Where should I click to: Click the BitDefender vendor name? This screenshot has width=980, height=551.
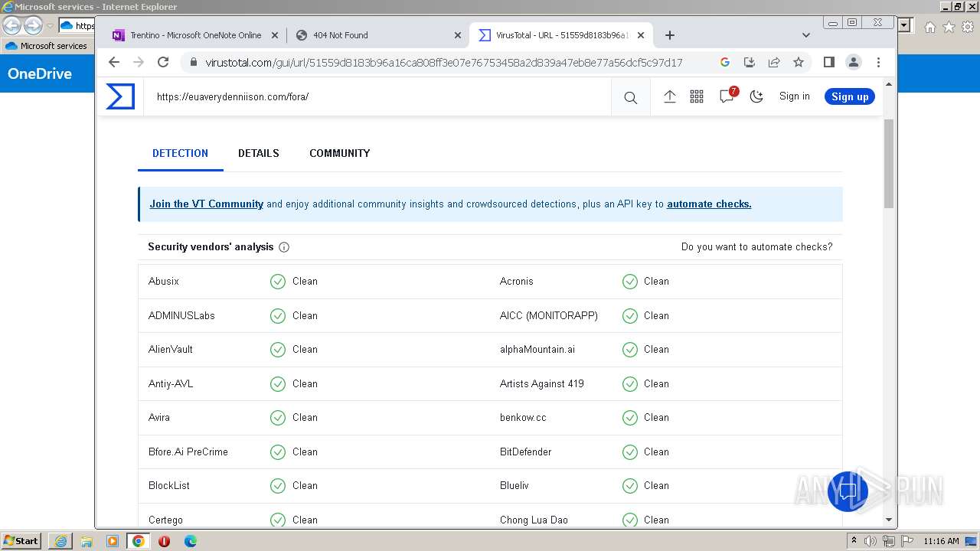click(526, 452)
